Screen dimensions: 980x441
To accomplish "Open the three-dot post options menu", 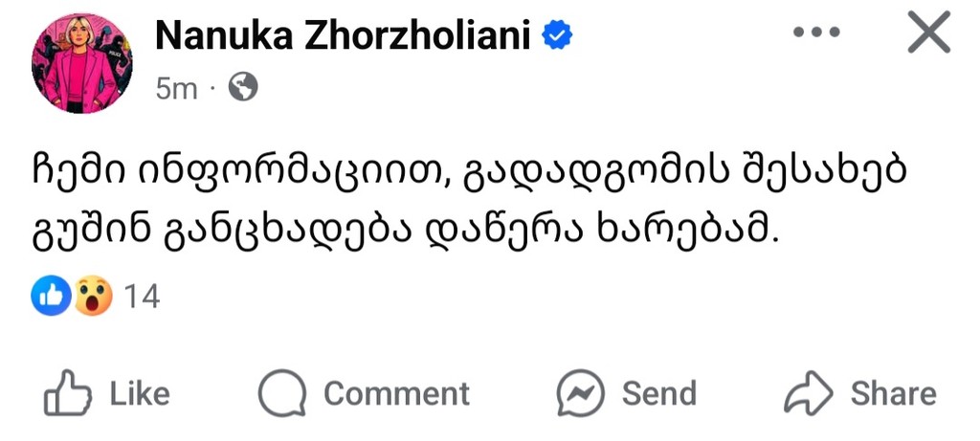I will point(816,33).
